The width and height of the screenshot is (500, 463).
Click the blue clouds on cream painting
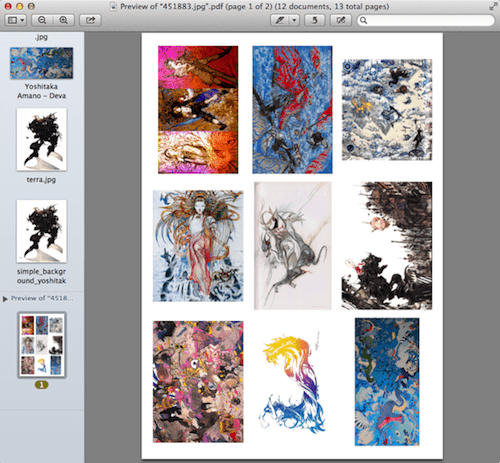[387, 110]
